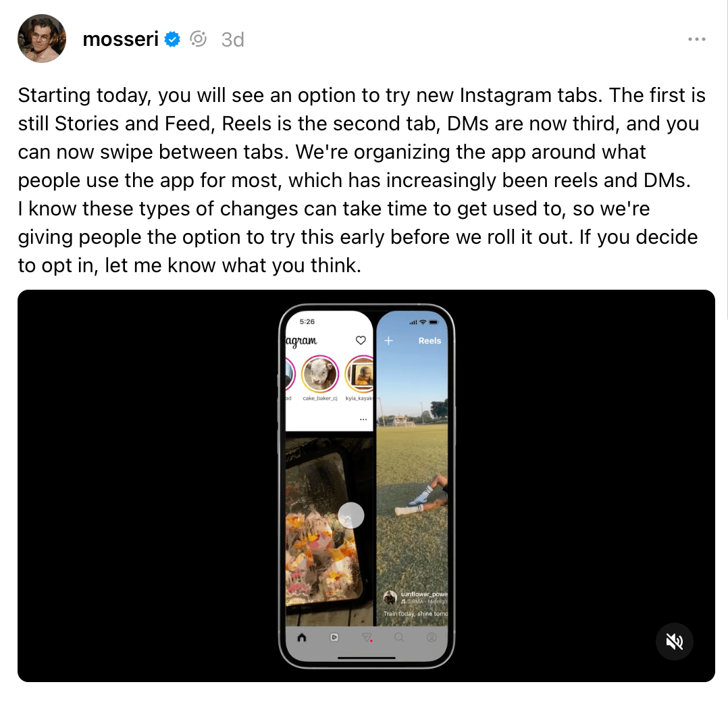Open mosseri's profile picture
This screenshot has width=728, height=701.
[42, 38]
